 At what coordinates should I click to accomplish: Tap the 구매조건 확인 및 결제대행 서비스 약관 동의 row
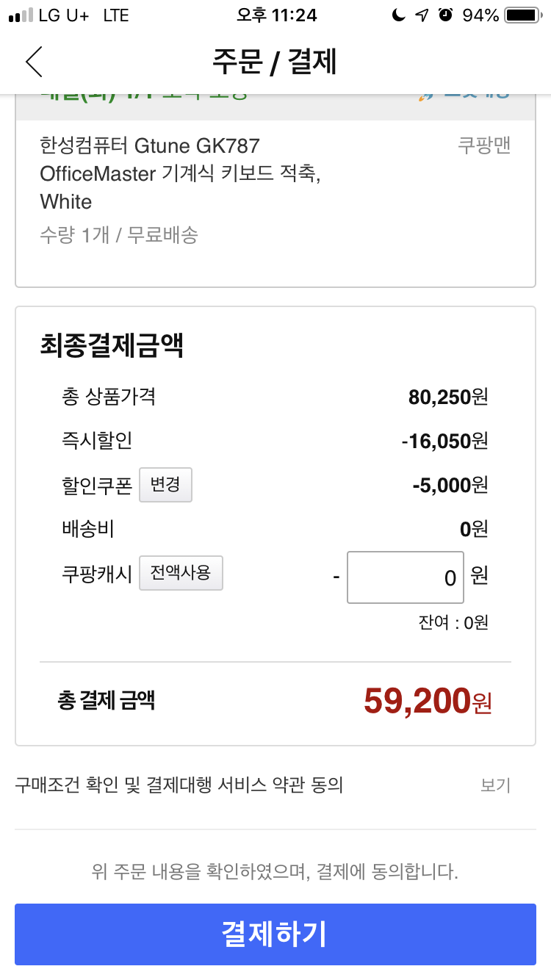(179, 785)
